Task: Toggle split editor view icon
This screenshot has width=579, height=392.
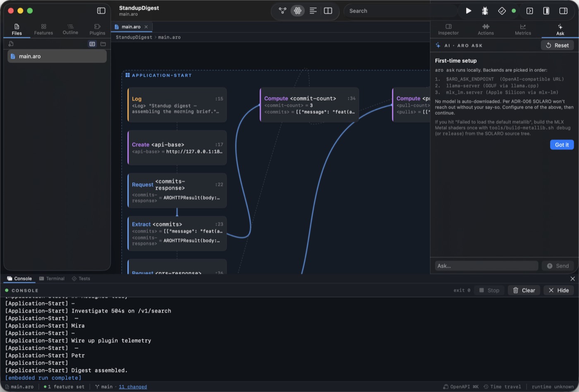Action: coord(328,11)
